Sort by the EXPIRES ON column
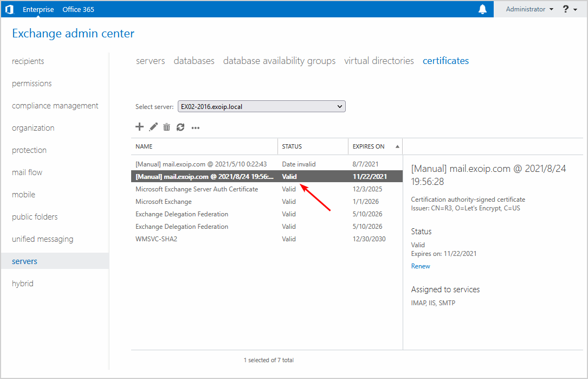The height and width of the screenshot is (379, 588). [x=376, y=146]
